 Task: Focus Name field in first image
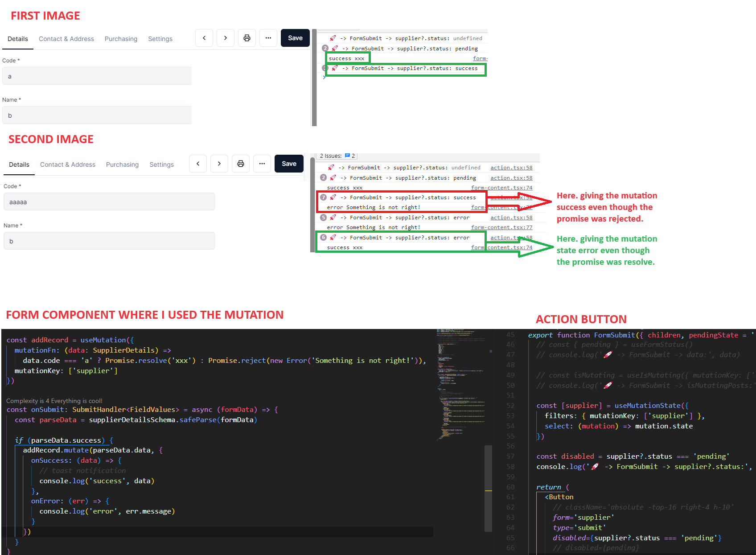[97, 115]
